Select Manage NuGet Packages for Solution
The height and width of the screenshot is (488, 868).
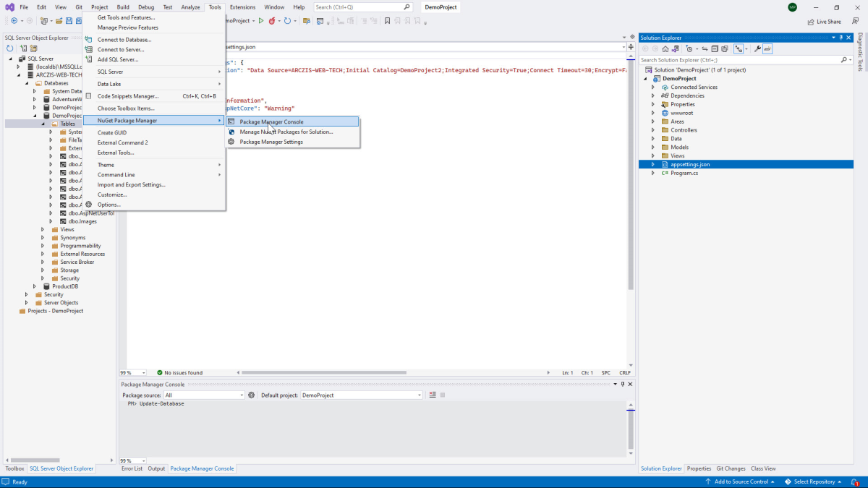tap(292, 132)
